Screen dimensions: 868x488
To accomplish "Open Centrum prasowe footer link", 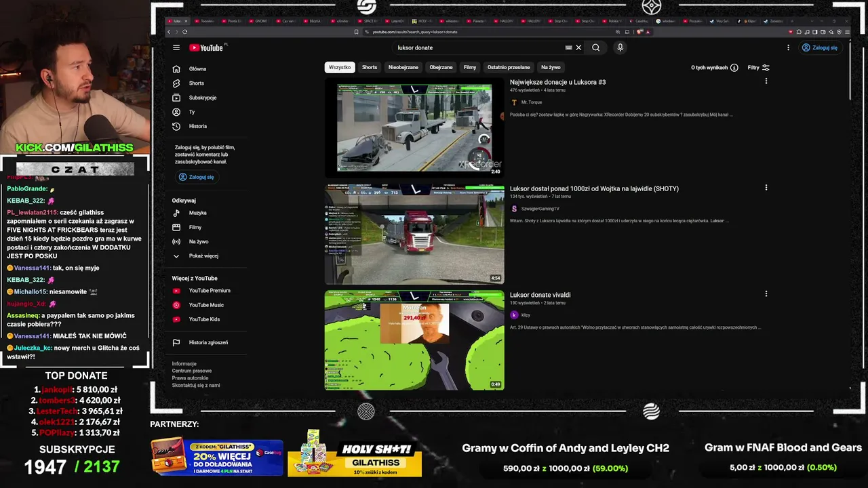I will tap(192, 371).
